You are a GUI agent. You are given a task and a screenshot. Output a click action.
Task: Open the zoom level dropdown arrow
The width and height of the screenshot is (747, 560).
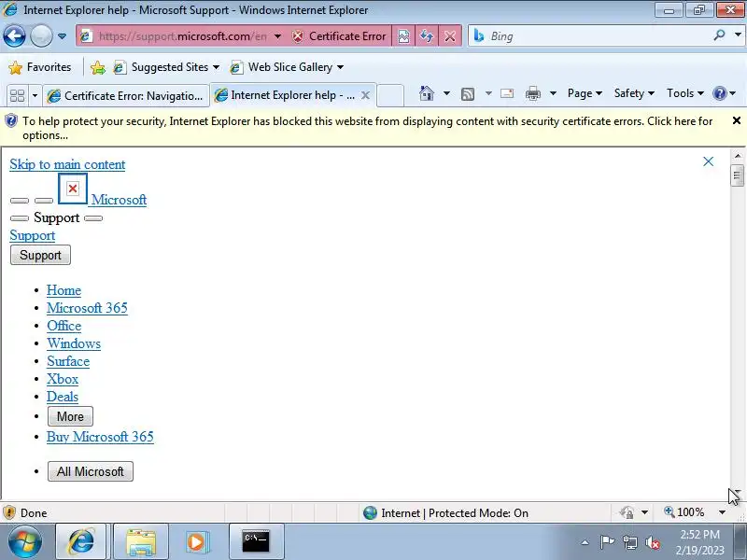coord(722,512)
